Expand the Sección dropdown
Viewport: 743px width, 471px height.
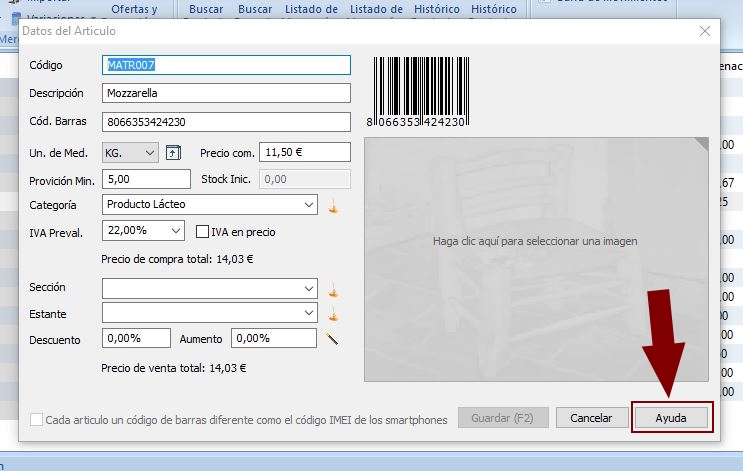210,288
